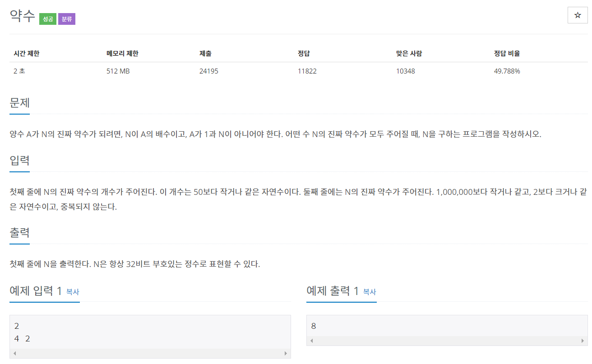
Task: Click the 입력 section heading
Action: pos(19,160)
